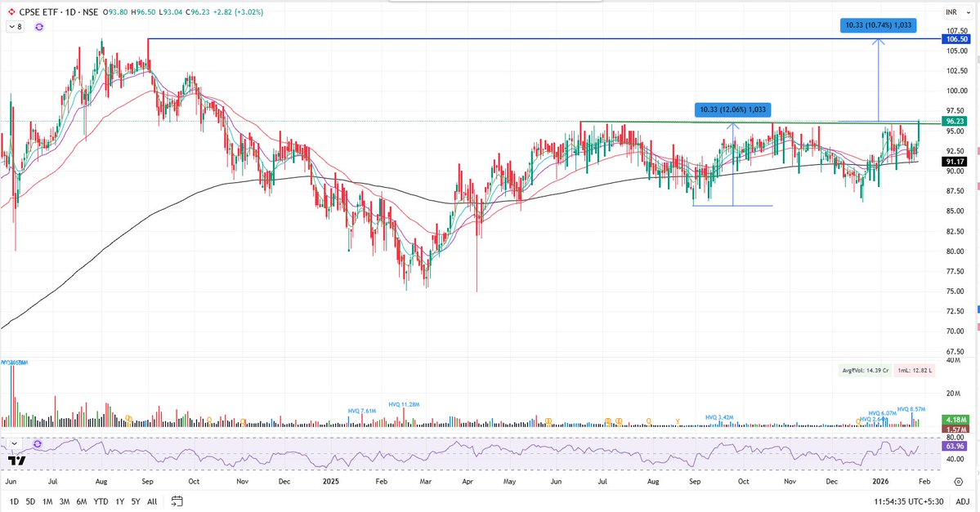The height and width of the screenshot is (512, 980).
Task: Click the HVQ 6.07M volume label
Action: pyautogui.click(x=883, y=413)
